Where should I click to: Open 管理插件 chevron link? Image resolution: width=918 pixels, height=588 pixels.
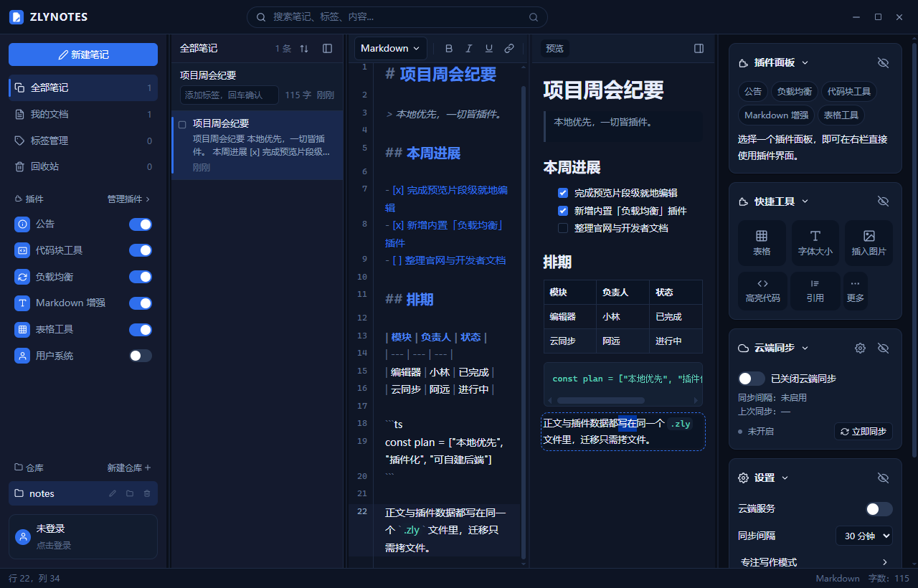(x=129, y=199)
